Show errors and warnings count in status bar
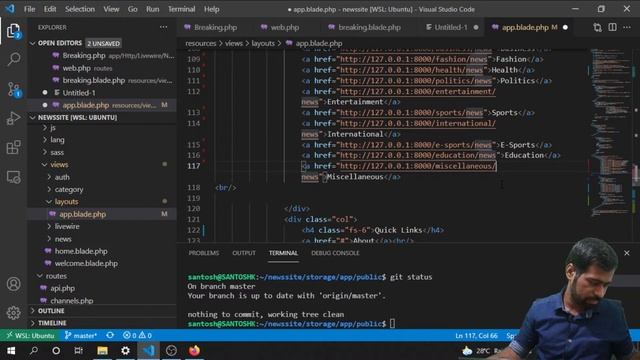 pyautogui.click(x=137, y=336)
